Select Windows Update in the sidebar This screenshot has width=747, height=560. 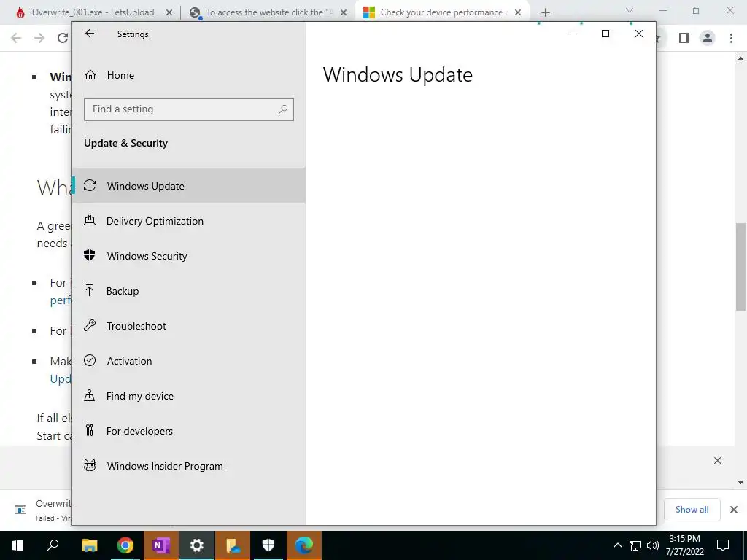189,186
